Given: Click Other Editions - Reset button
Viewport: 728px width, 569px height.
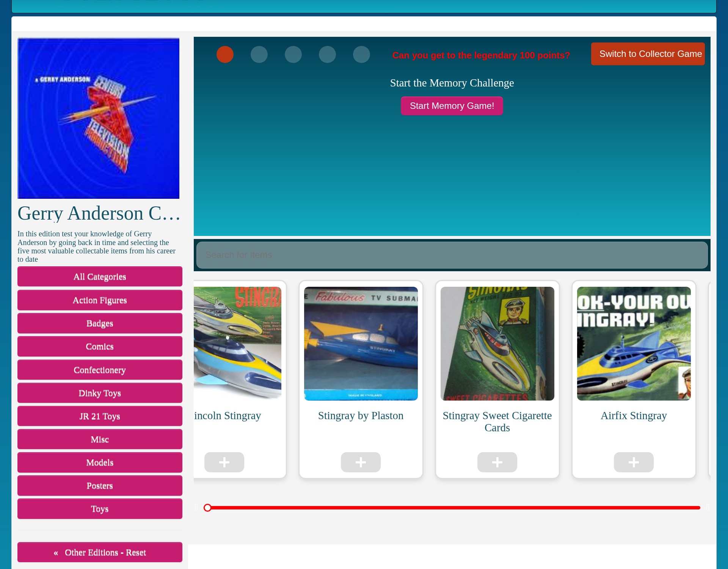Looking at the screenshot, I should pyautogui.click(x=100, y=552).
